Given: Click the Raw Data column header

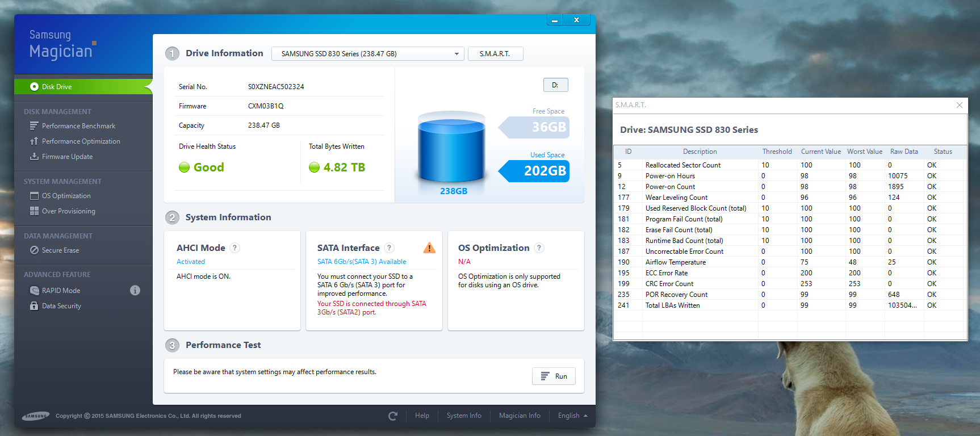Looking at the screenshot, I should pos(904,152).
